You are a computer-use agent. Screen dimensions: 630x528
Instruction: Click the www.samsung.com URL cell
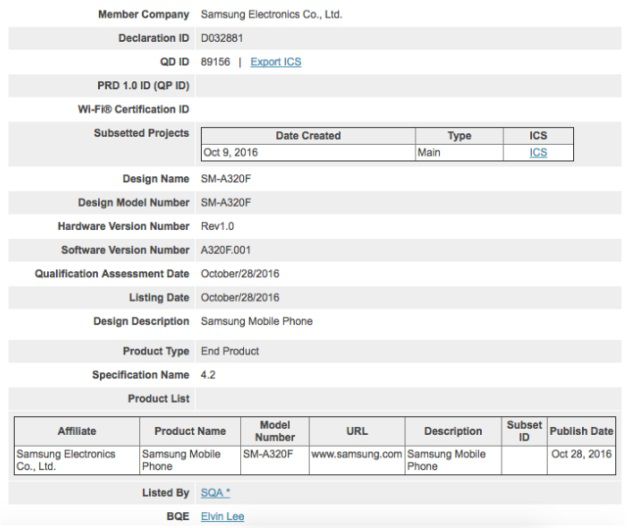pos(356,454)
